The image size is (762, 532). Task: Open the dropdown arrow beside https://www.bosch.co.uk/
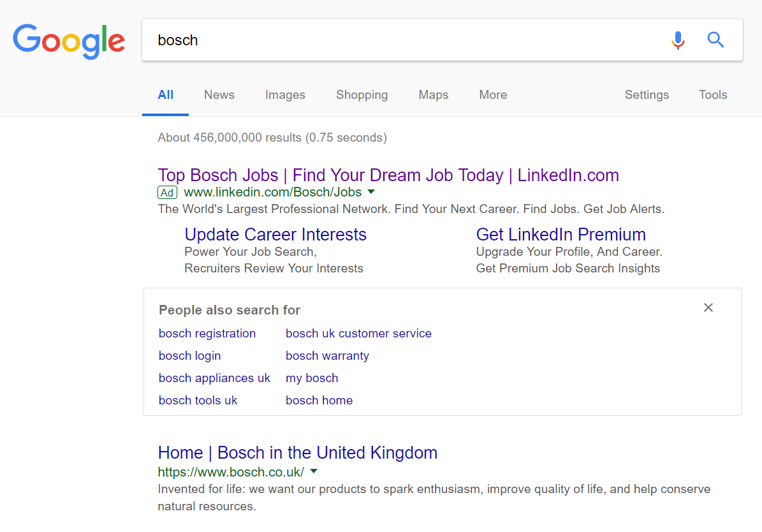[314, 471]
